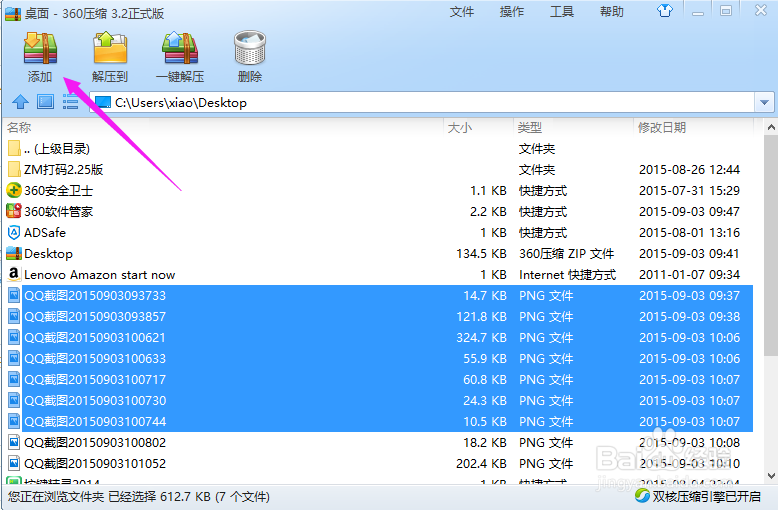
Task: Open the address bar path dropdown
Action: coord(764,103)
